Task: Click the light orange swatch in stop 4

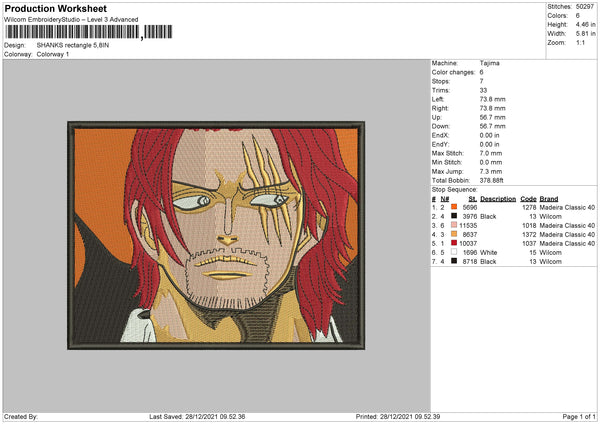Action: tap(454, 234)
